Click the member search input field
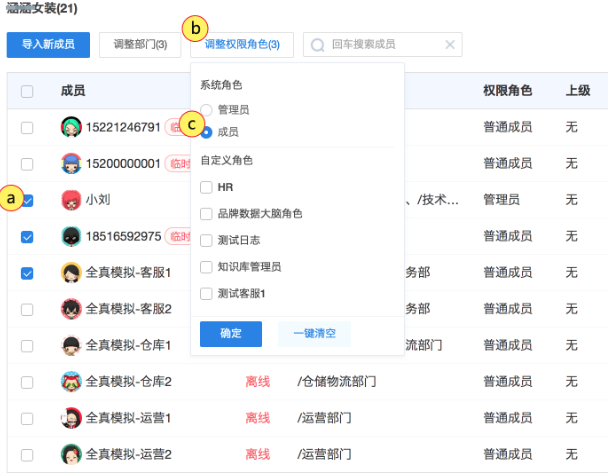 pyautogui.click(x=385, y=45)
